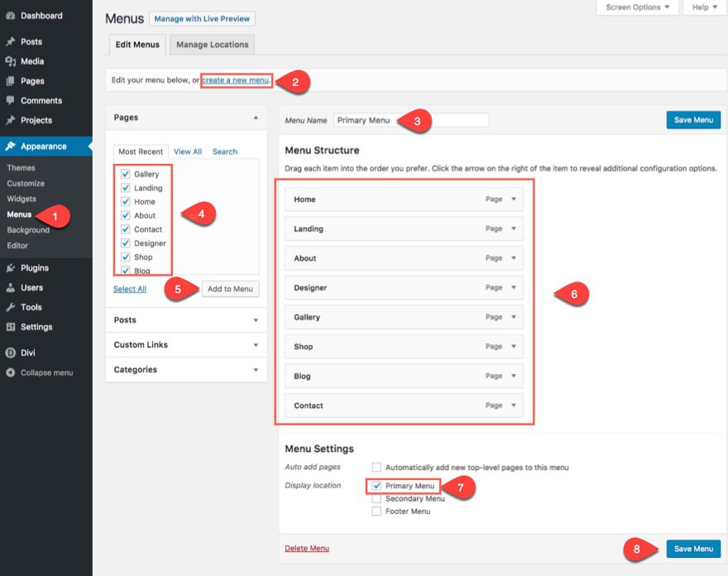Open Users via the person icon
This screenshot has height=576, width=728.
click(x=10, y=288)
